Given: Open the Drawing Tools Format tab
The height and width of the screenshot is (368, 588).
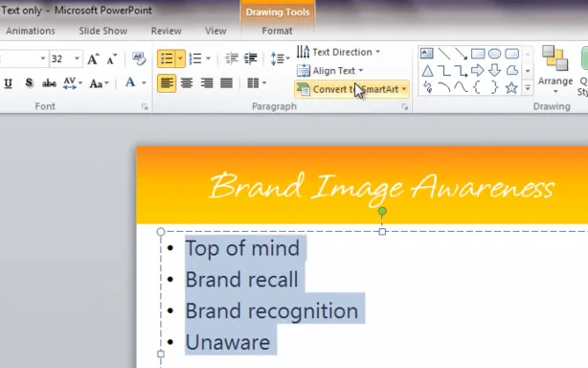Looking at the screenshot, I should 277,31.
